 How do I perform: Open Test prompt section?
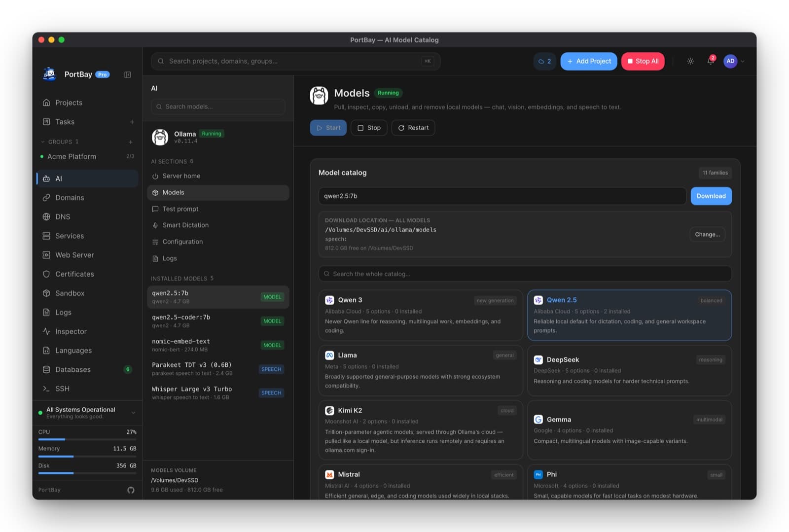218,209
